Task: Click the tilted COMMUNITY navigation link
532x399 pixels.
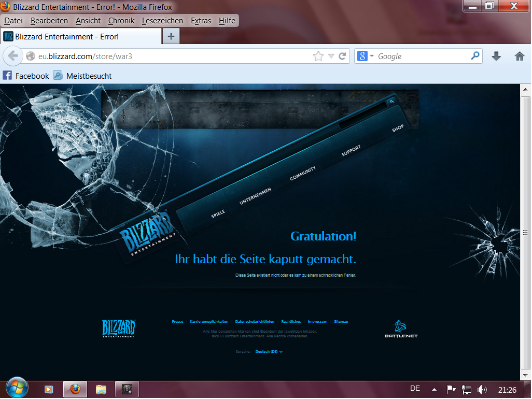Action: click(303, 173)
